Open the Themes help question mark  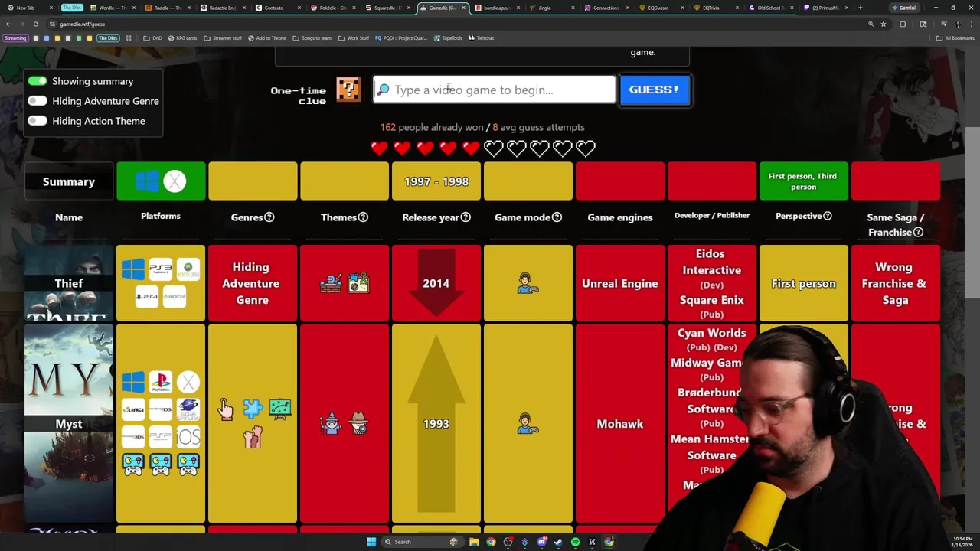pos(363,217)
